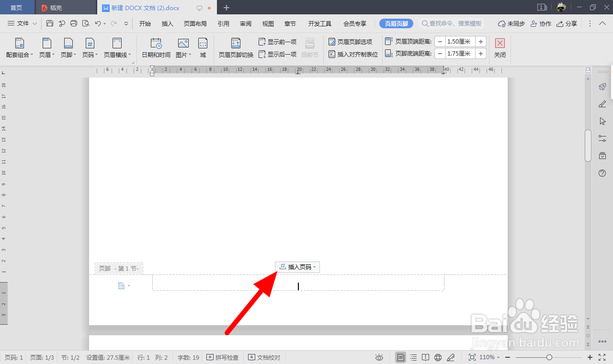Open the 配套组合 header-footer combo
This screenshot has height=364, width=613.
(x=20, y=48)
